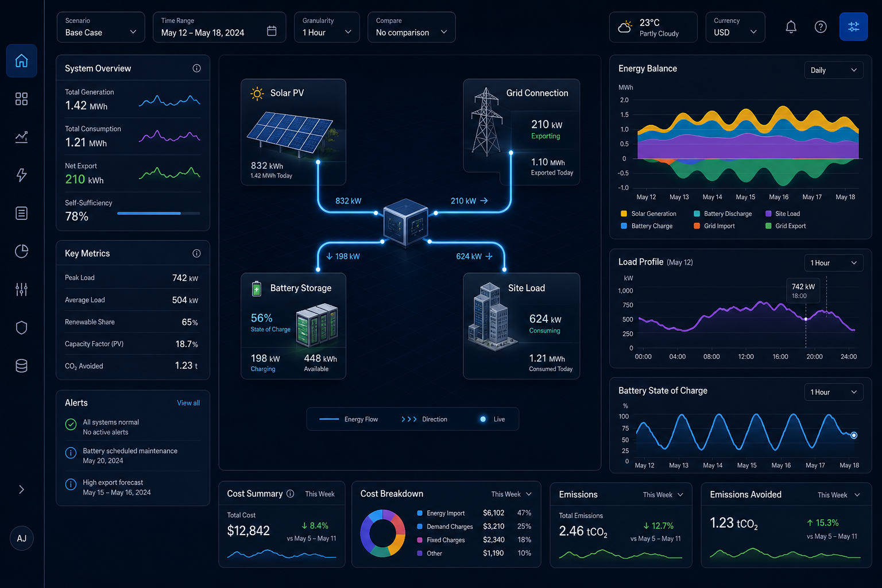Show System Overview info icon
The image size is (882, 588).
(196, 68)
